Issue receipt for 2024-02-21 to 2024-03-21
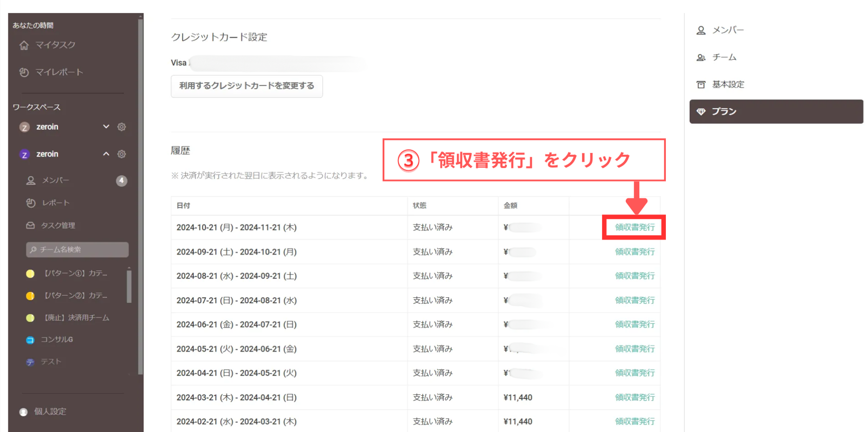 [x=635, y=421]
